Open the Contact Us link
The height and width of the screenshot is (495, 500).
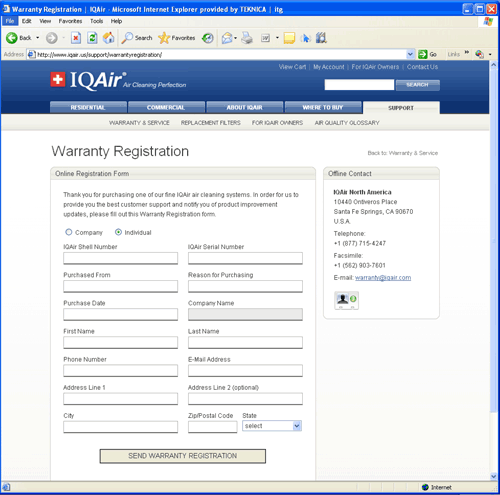(422, 67)
